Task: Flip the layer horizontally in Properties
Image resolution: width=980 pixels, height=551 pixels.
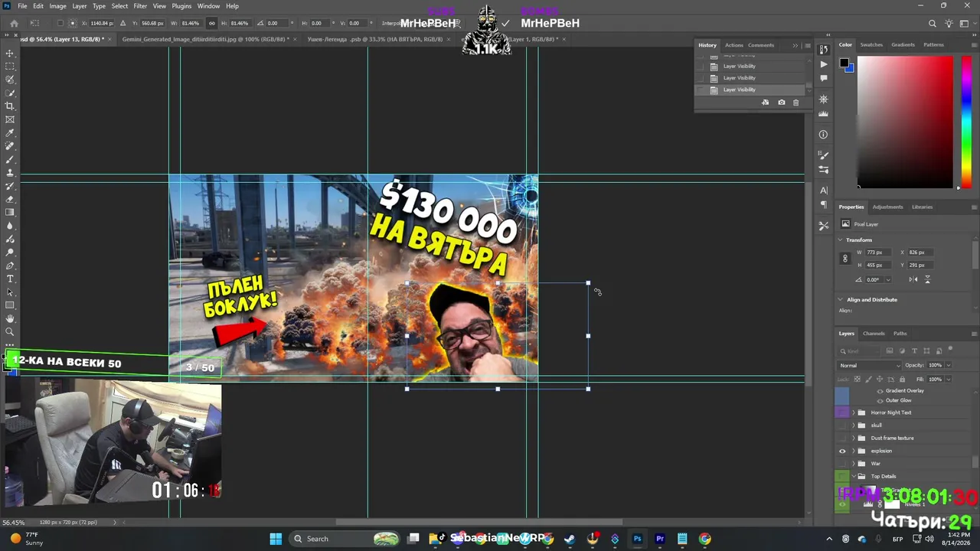Action: coord(913,279)
